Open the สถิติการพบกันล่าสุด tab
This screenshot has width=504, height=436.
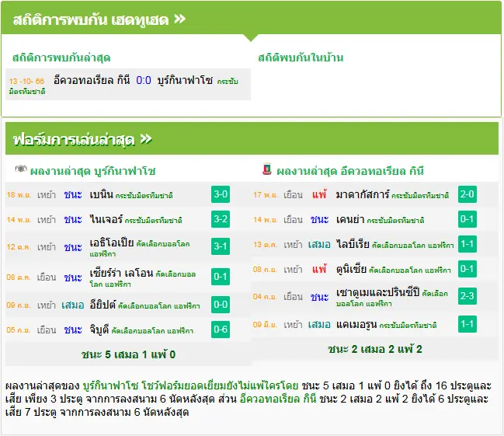61,58
